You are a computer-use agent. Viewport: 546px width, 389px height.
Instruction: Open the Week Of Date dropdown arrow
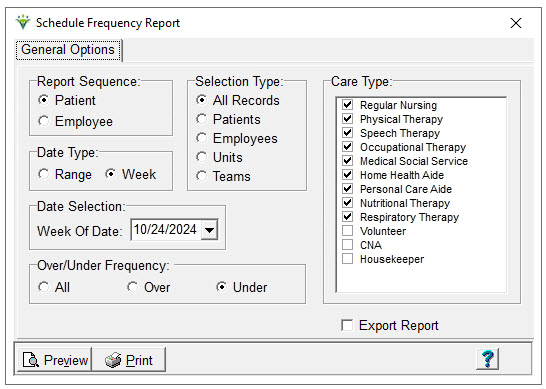tap(209, 230)
